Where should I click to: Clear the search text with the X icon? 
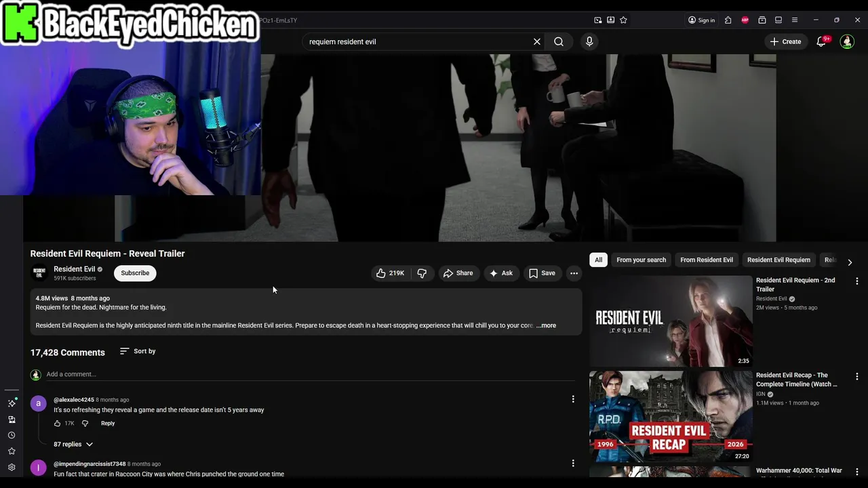pos(537,41)
